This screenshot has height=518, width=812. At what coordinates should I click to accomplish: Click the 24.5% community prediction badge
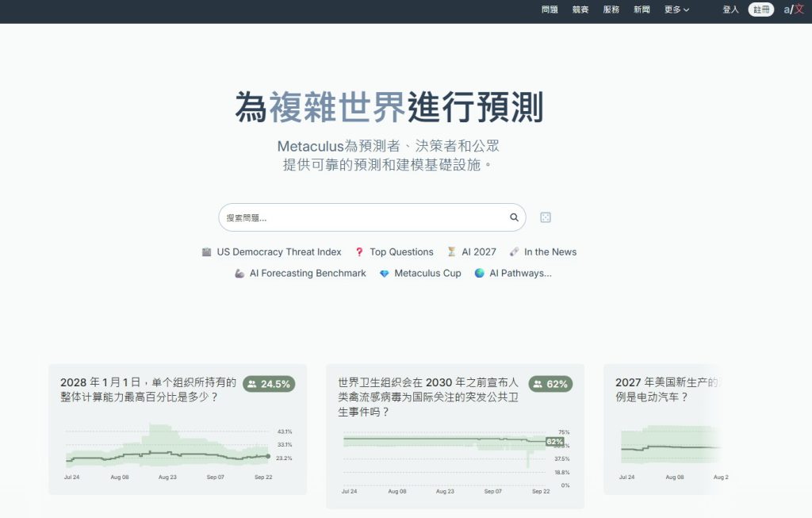[269, 384]
